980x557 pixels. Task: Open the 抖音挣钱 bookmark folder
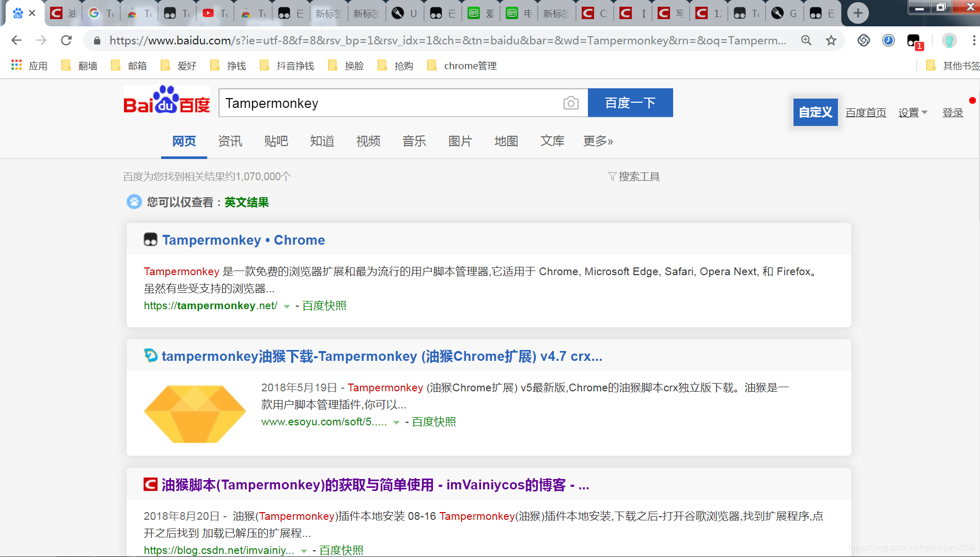[x=287, y=66]
